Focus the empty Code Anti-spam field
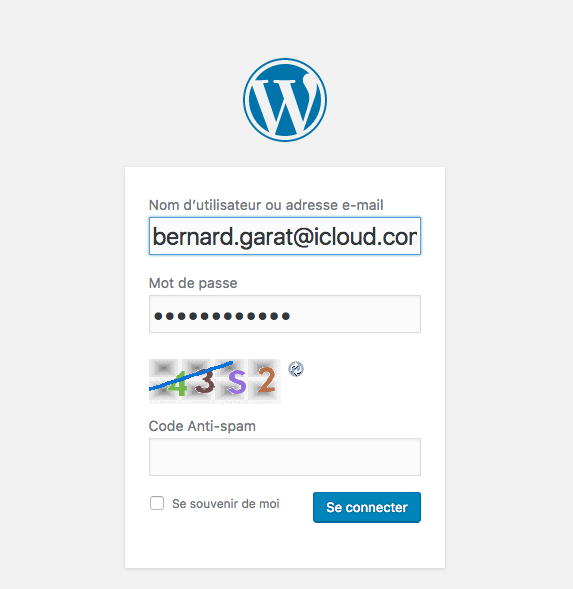Image resolution: width=573 pixels, height=589 pixels. tap(285, 457)
